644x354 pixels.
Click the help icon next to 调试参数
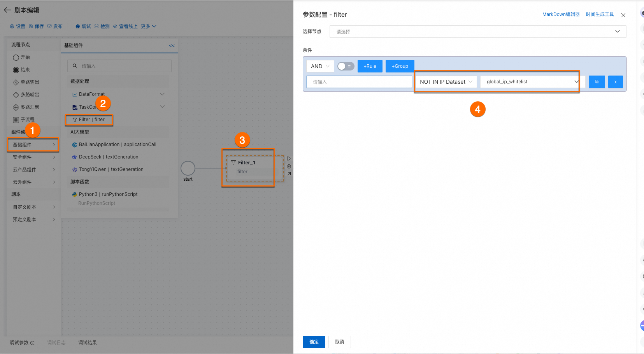(x=32, y=343)
